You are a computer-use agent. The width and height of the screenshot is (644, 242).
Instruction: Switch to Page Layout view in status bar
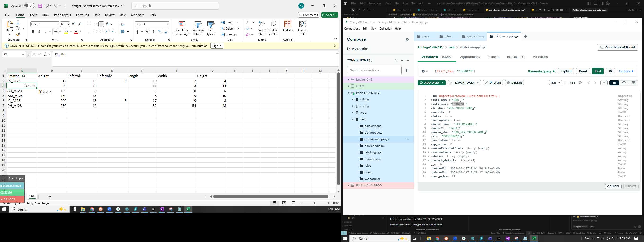[x=284, y=203]
